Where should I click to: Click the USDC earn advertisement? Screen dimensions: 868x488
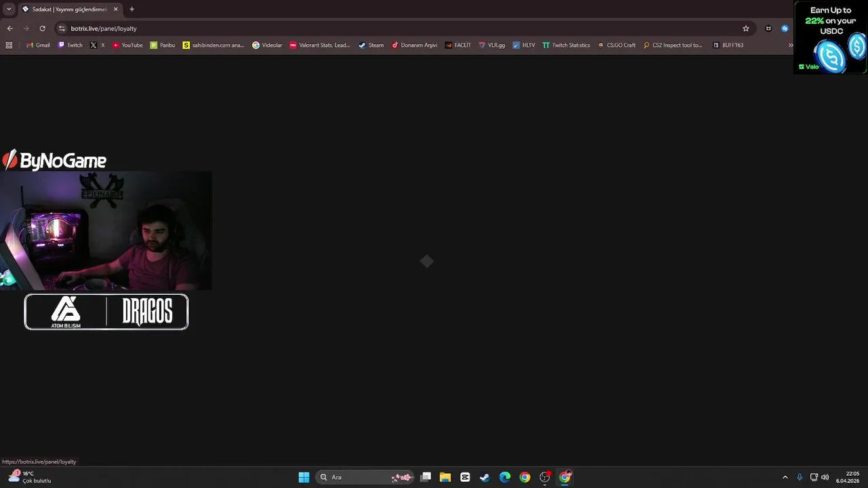pos(831,37)
